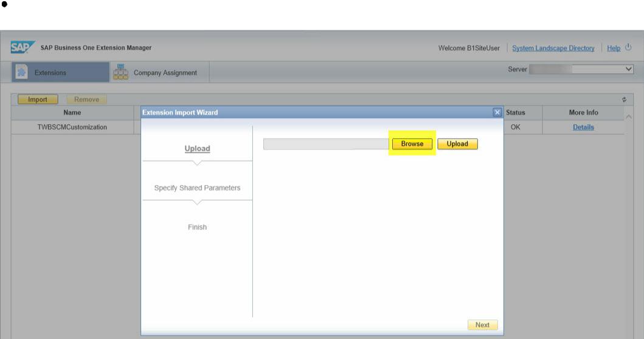
Task: Click the Browse button
Action: tap(412, 144)
